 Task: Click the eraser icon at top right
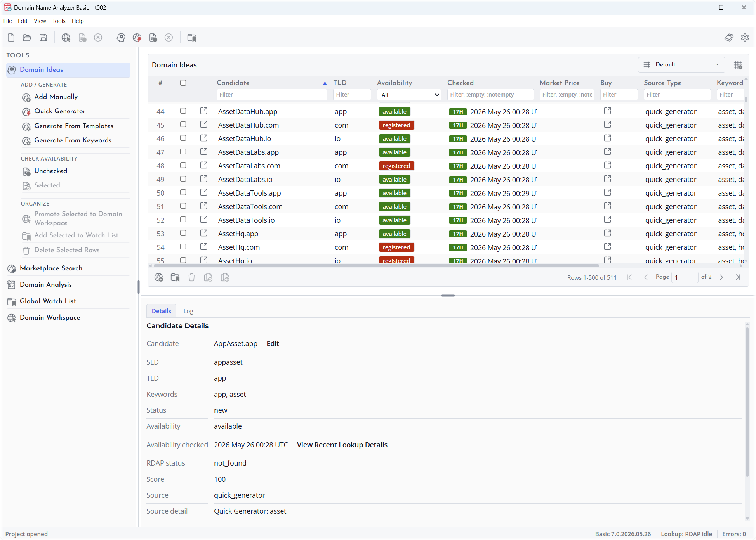tap(729, 38)
